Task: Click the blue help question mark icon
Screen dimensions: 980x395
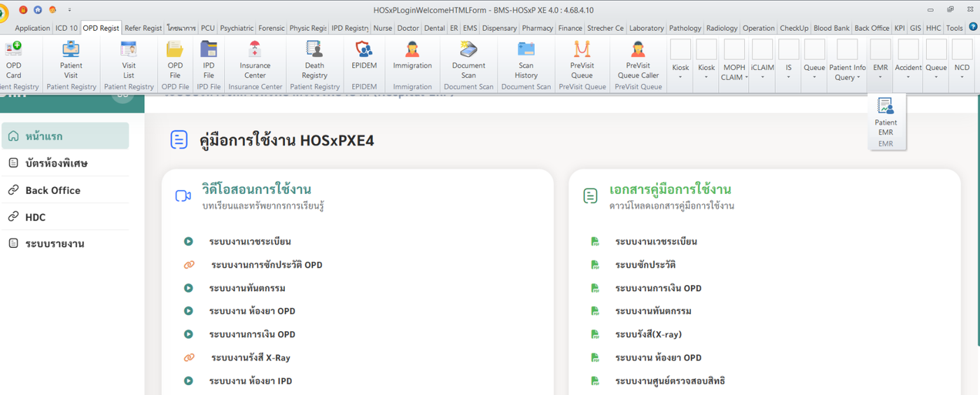Action: point(972,27)
